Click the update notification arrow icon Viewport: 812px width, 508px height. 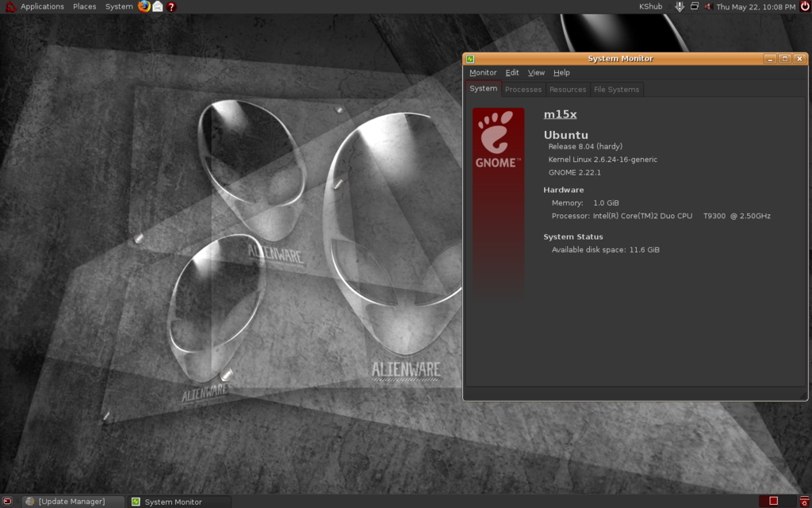[680, 6]
